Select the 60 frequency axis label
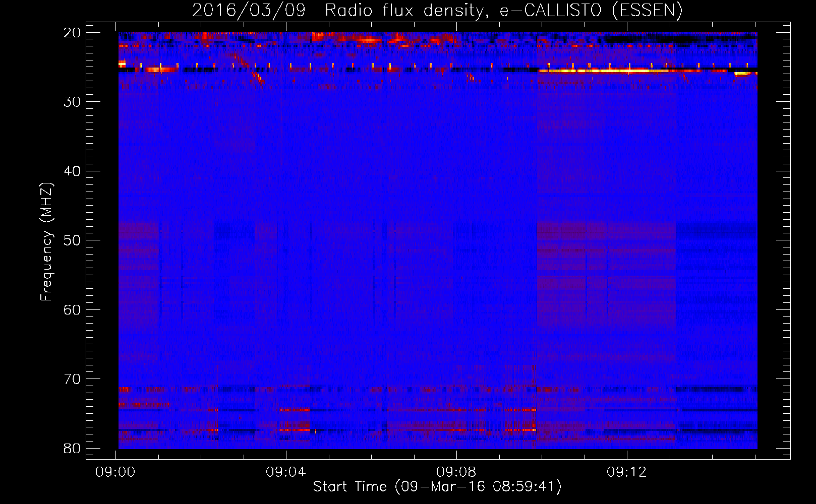816x504 pixels. tap(72, 310)
